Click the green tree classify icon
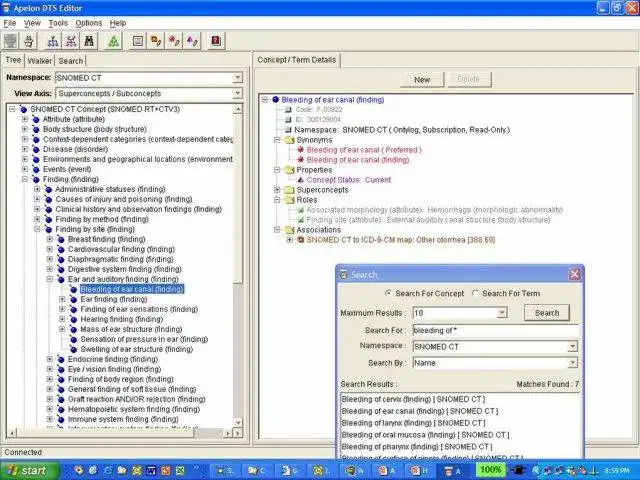Screen dimensions: 640x480 (113, 41)
